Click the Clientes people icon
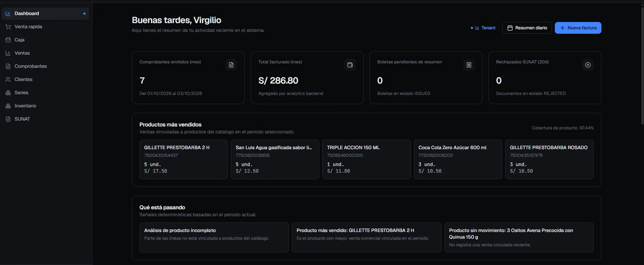Image resolution: width=644 pixels, height=265 pixels. (8, 80)
